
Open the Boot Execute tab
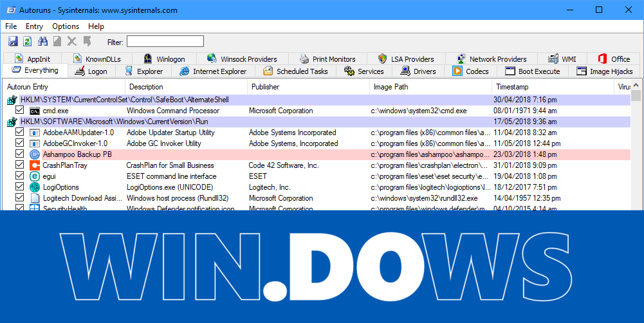533,71
